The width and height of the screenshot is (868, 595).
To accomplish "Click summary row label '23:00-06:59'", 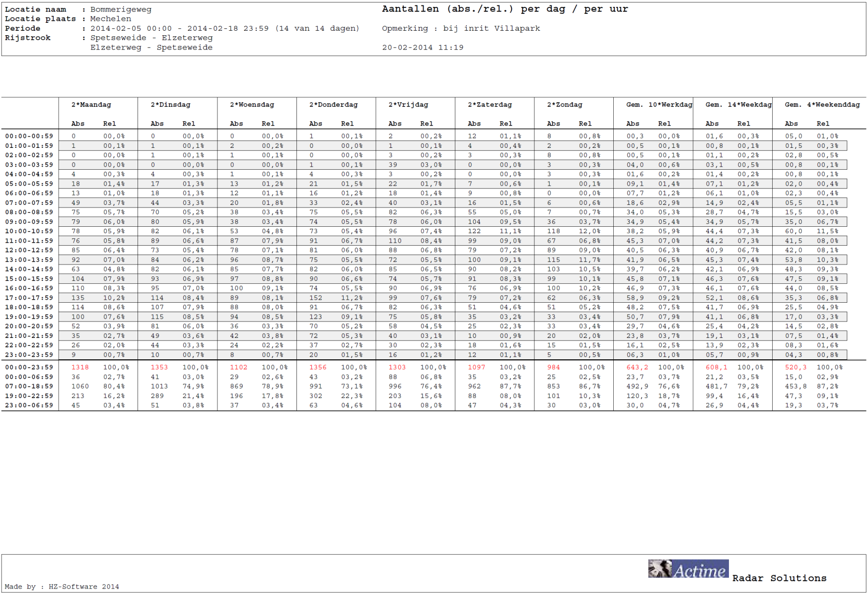I will click(x=29, y=405).
